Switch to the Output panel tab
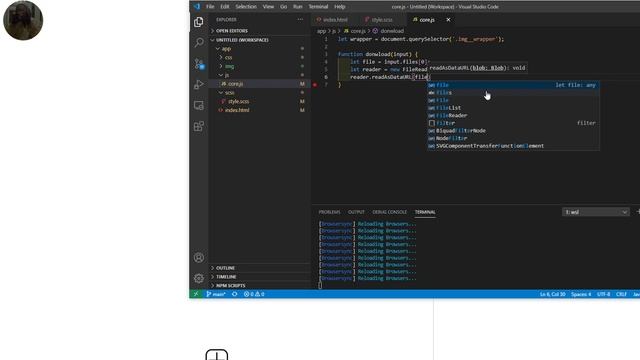640x360 pixels. pos(356,212)
